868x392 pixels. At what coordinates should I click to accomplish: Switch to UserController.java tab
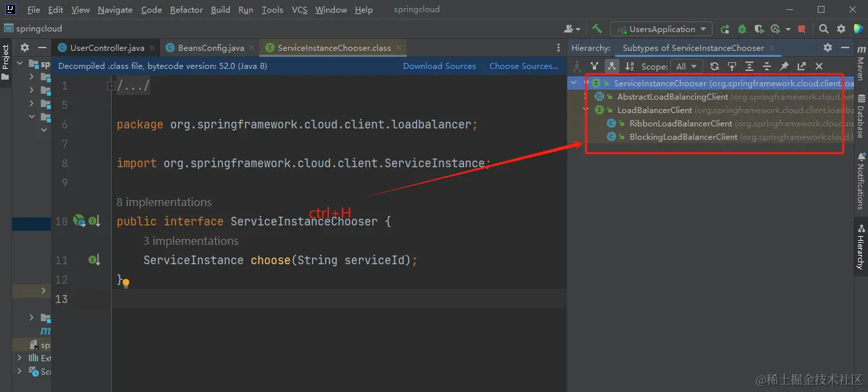[107, 47]
